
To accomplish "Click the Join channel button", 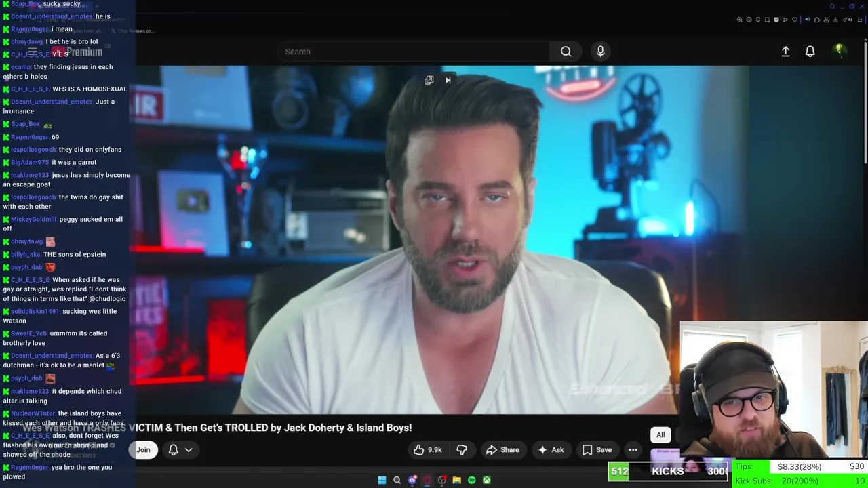I will pos(143,450).
